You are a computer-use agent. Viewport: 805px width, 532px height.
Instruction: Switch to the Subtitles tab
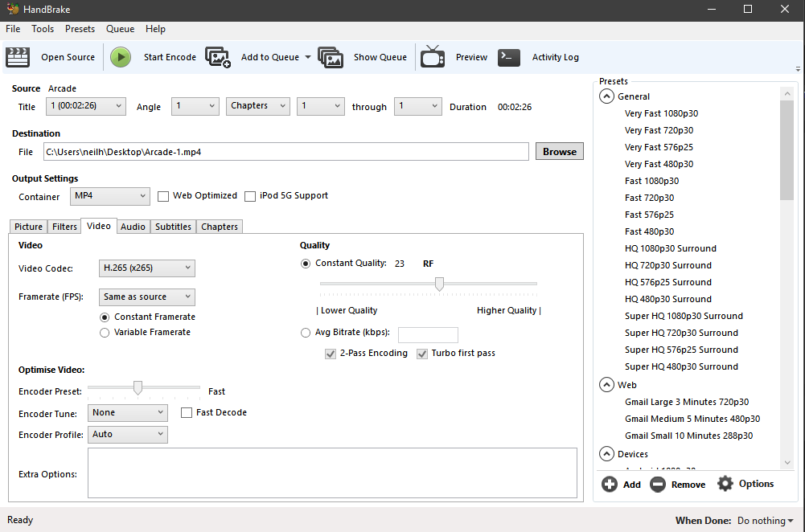[173, 227]
